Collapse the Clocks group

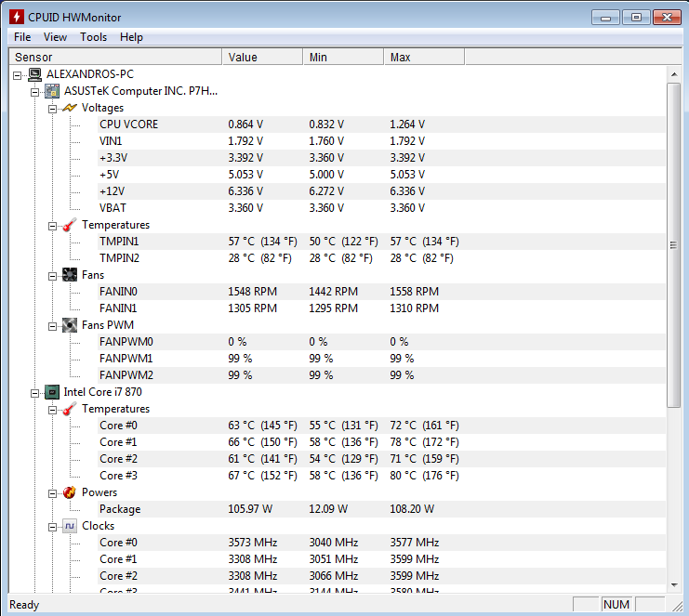(x=52, y=527)
